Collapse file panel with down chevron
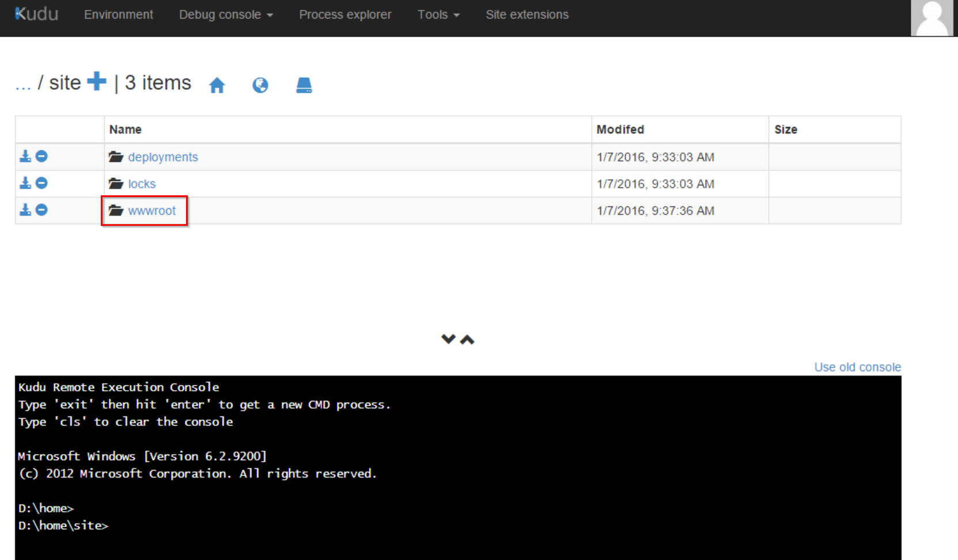Screen dimensions: 958x560 pos(448,339)
